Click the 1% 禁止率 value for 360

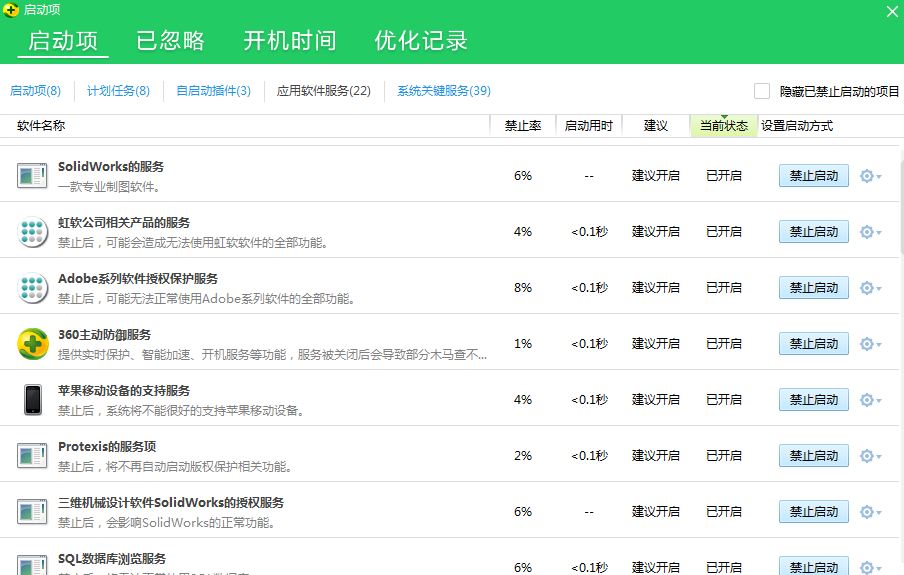(523, 344)
